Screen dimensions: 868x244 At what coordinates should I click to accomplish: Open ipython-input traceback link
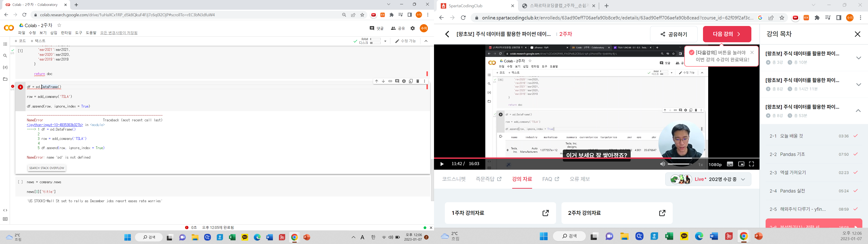point(55,125)
